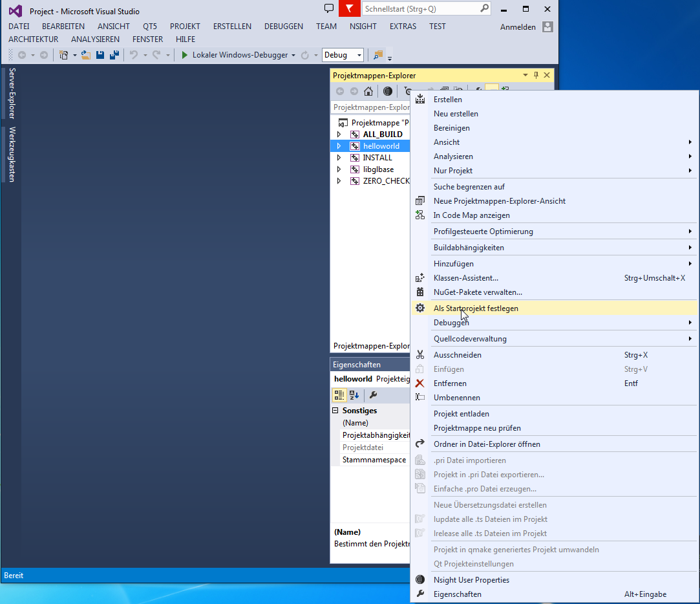Choose Umbenennen in context menu

[x=554, y=398]
